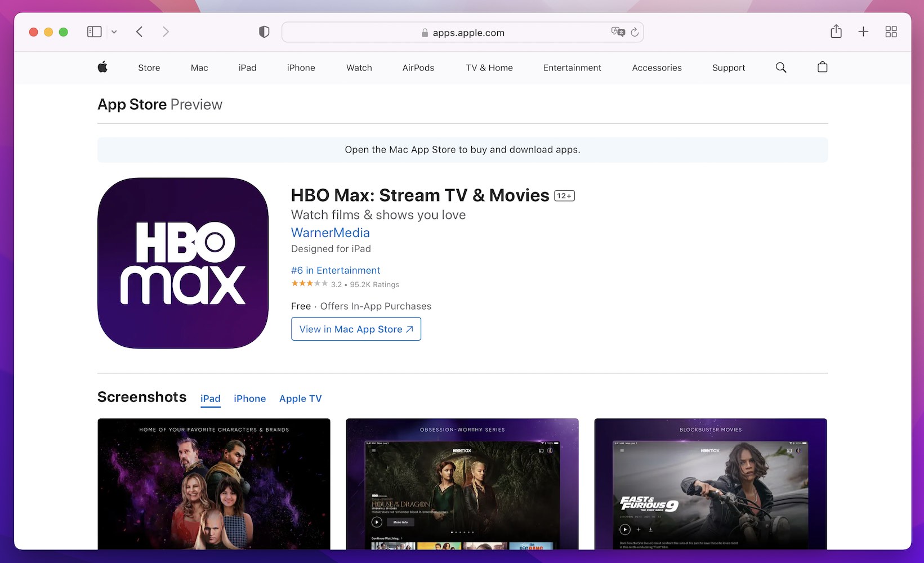Open the sidebar options dropdown chevron

[x=114, y=32]
